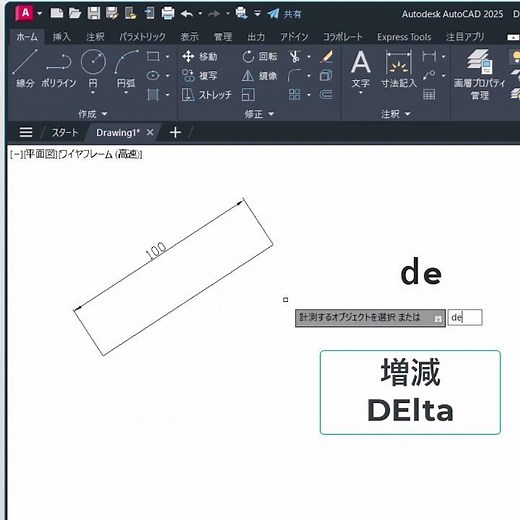This screenshot has width=520, height=520.
Task: Switch to the ホーム ribbon tab
Action: click(27, 37)
